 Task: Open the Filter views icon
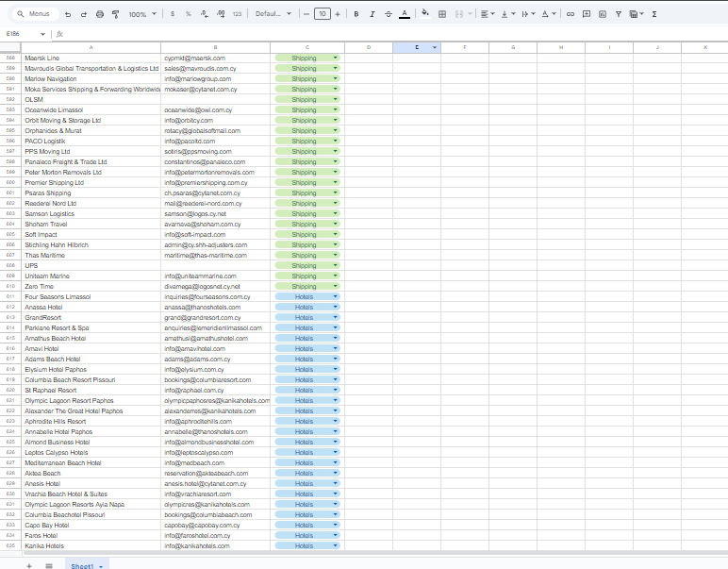click(x=637, y=14)
